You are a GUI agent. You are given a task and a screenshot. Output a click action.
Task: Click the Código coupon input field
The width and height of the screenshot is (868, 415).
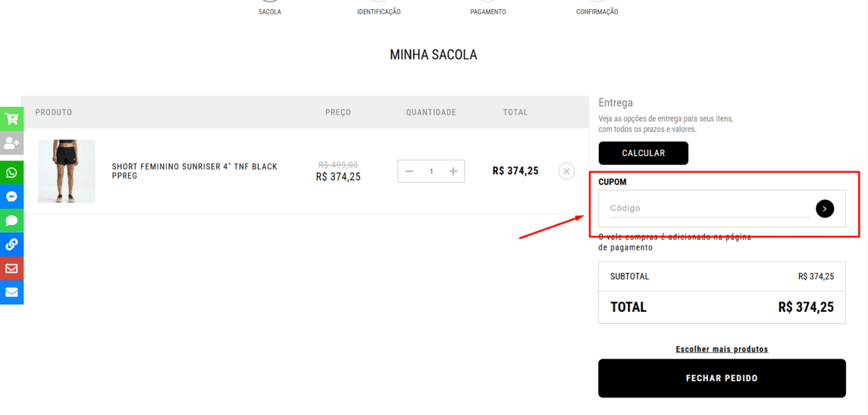coord(710,208)
